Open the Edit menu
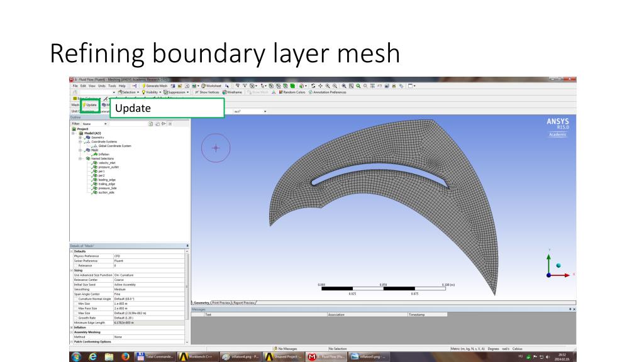644x362 pixels. click(83, 85)
